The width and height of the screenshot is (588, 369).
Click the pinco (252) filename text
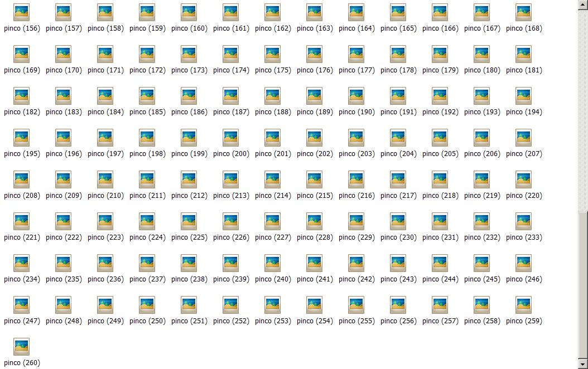pyautogui.click(x=231, y=321)
